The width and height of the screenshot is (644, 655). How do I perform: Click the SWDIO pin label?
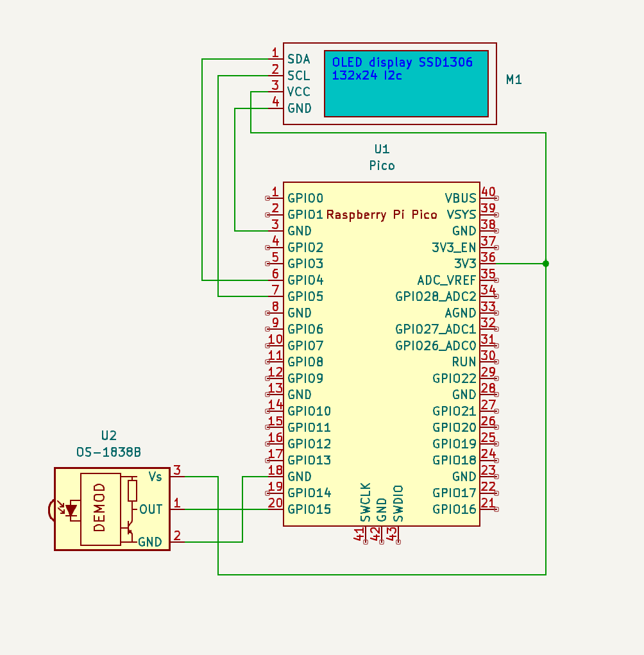tap(398, 504)
